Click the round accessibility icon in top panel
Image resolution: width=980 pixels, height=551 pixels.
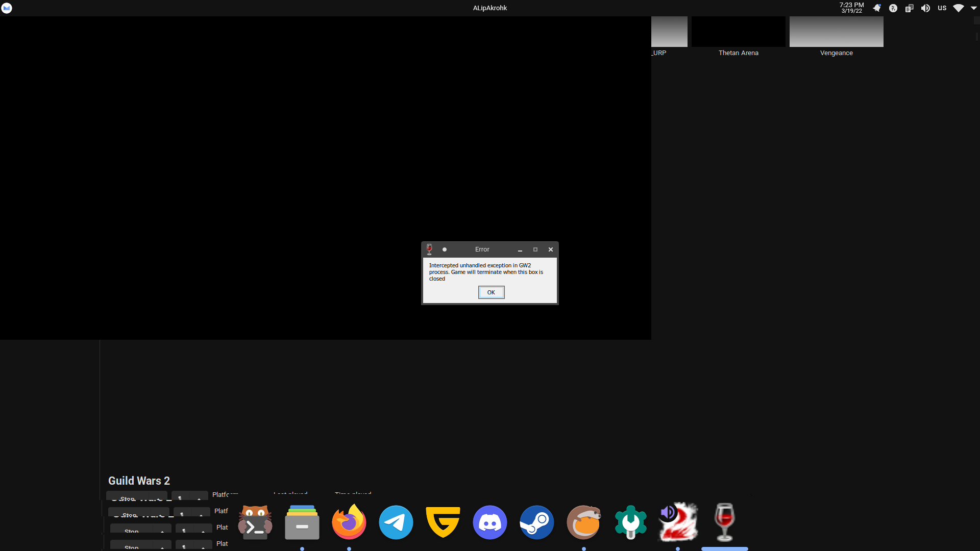click(893, 8)
